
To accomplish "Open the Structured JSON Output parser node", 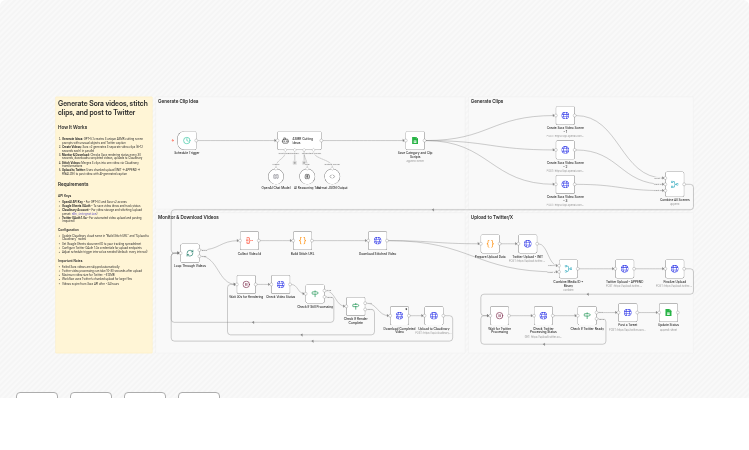I will point(332,176).
